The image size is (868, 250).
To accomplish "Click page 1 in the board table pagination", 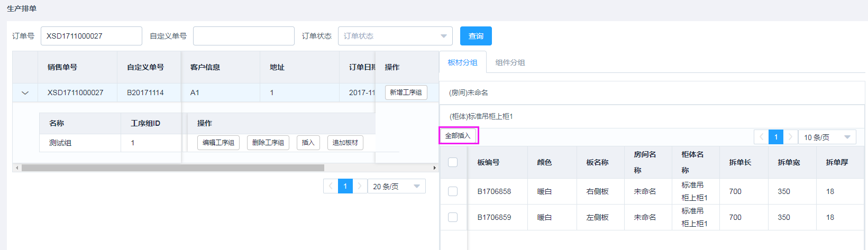I will [x=776, y=137].
